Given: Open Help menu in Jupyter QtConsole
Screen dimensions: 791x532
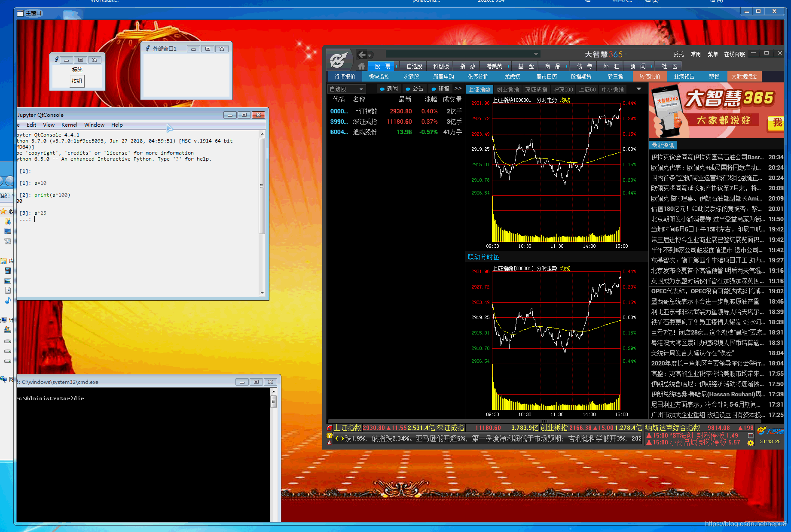Looking at the screenshot, I should coord(117,125).
